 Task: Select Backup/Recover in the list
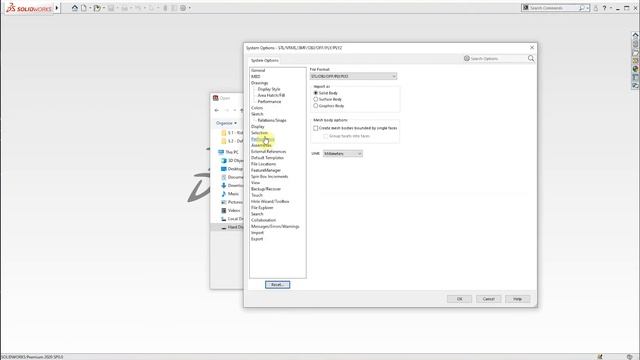[266, 189]
